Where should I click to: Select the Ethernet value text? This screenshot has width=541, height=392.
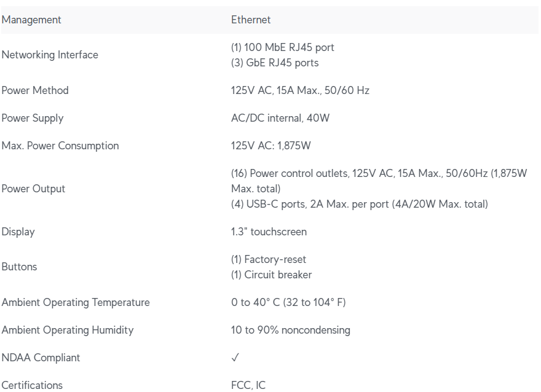pos(251,20)
